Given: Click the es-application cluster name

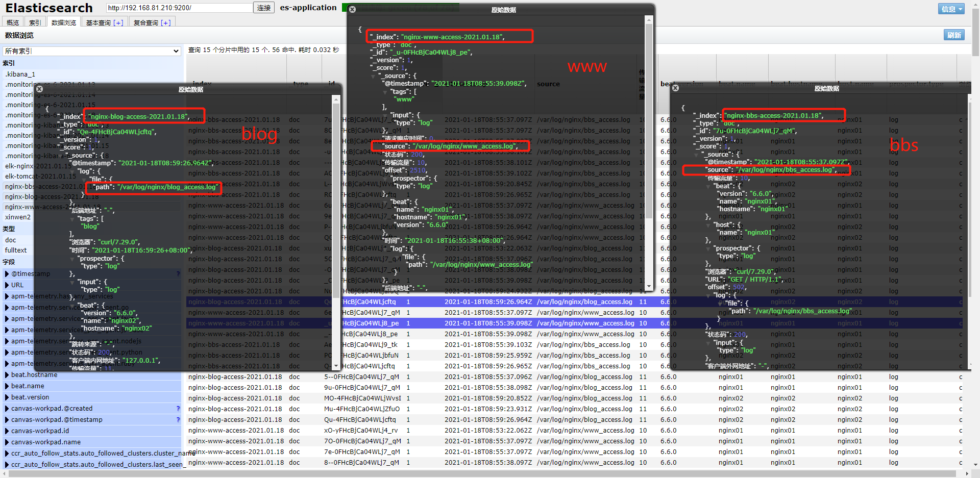Looking at the screenshot, I should tap(308, 8).
